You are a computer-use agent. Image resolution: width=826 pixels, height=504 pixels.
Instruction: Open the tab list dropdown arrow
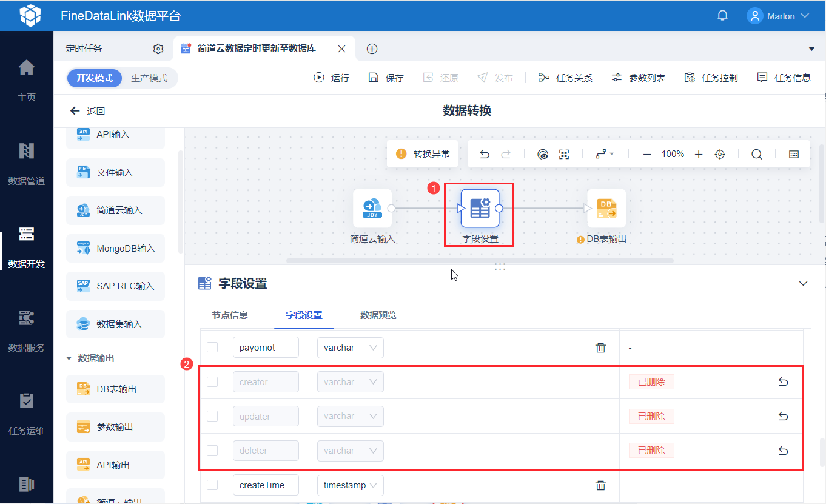[812, 49]
